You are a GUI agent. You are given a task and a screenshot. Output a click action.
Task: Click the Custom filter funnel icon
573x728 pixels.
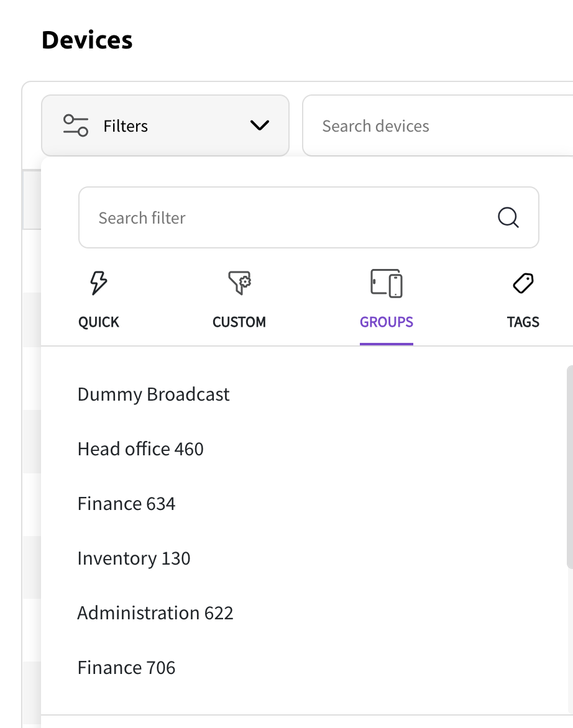click(239, 284)
